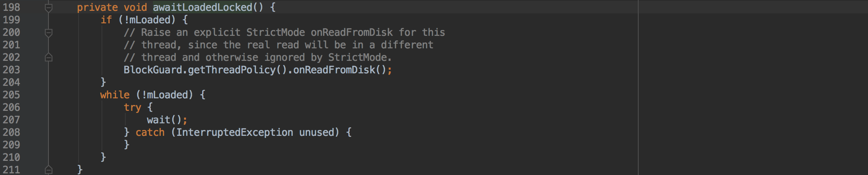Collapse the awaitLoadedLocked method fold marker

48,7
